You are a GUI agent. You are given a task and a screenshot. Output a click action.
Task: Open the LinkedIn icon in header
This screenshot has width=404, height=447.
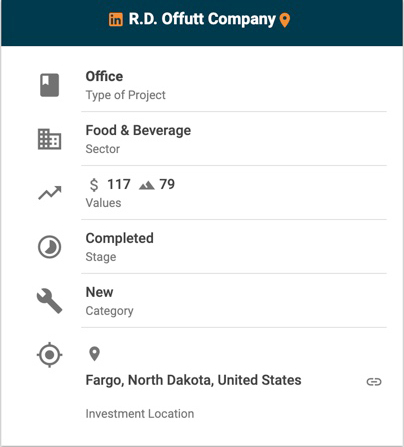tap(116, 20)
